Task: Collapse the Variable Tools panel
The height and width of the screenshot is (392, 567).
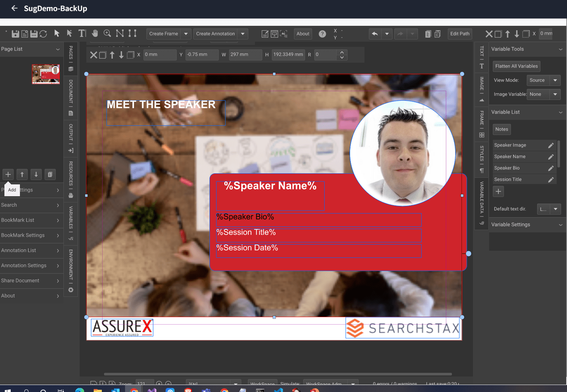Action: click(x=560, y=49)
